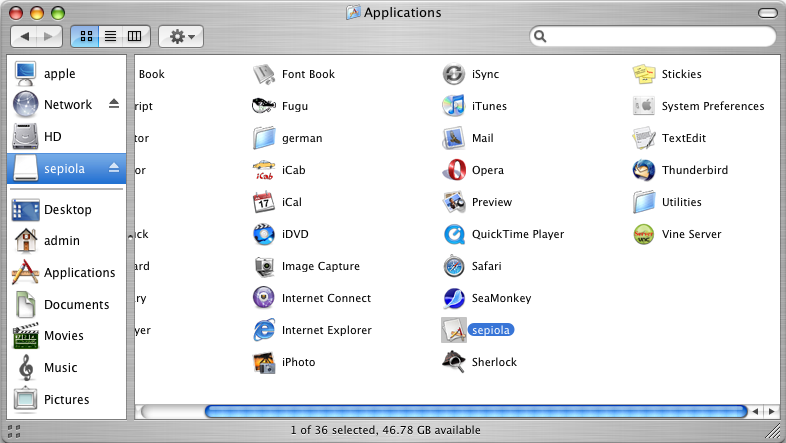This screenshot has height=443, width=786.
Task: Open Documents in the sidebar
Action: pyautogui.click(x=66, y=305)
